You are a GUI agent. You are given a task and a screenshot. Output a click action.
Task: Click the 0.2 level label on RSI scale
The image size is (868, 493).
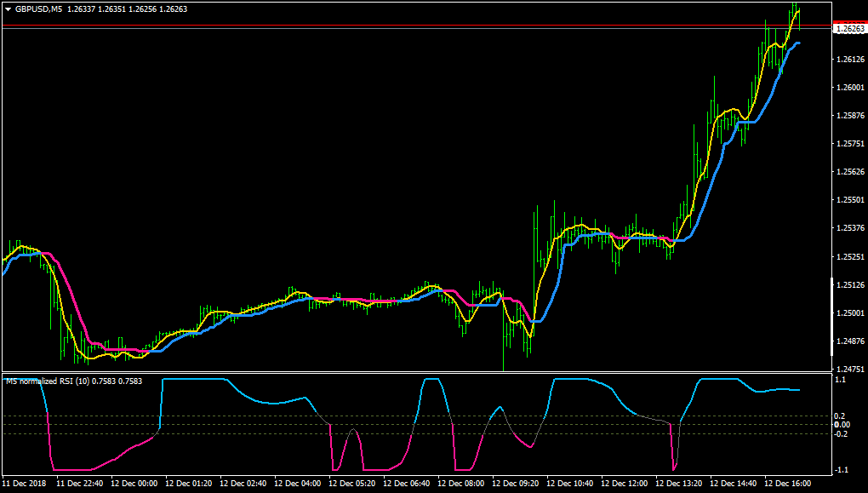click(840, 416)
